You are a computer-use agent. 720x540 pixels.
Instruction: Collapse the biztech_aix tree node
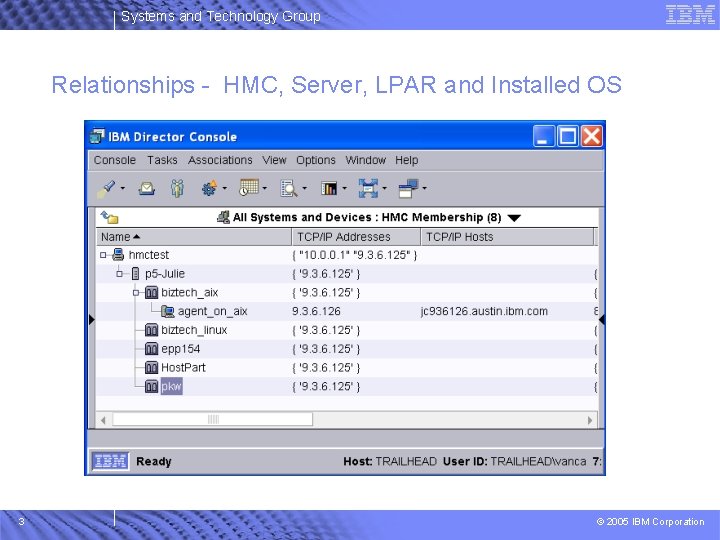click(136, 292)
